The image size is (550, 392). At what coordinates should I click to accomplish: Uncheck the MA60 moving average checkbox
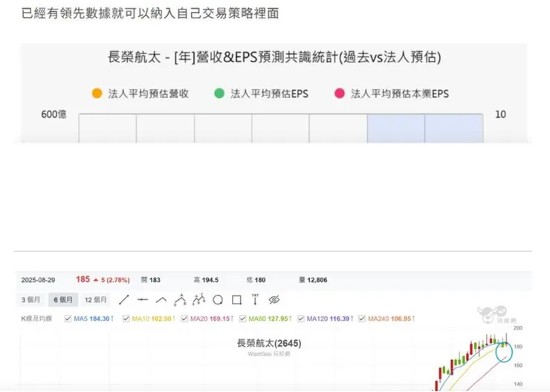click(x=243, y=318)
